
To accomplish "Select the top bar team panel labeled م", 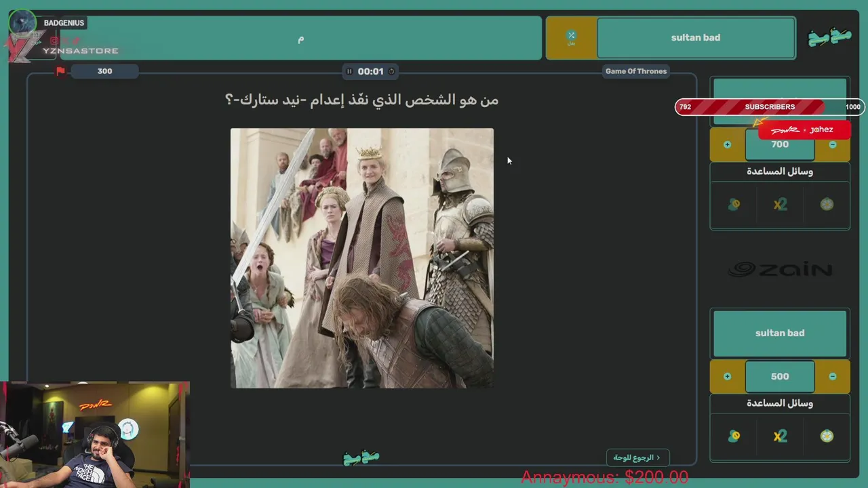I will pos(301,38).
